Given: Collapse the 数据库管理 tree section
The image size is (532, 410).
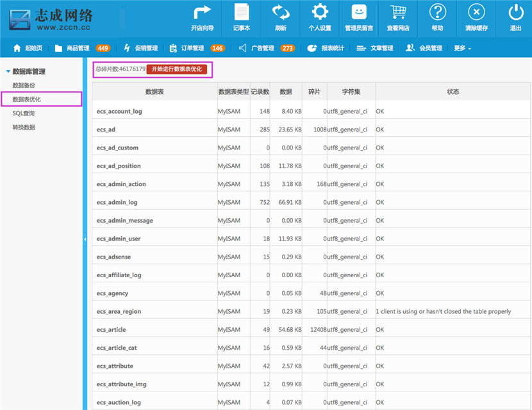Looking at the screenshot, I should [x=8, y=71].
